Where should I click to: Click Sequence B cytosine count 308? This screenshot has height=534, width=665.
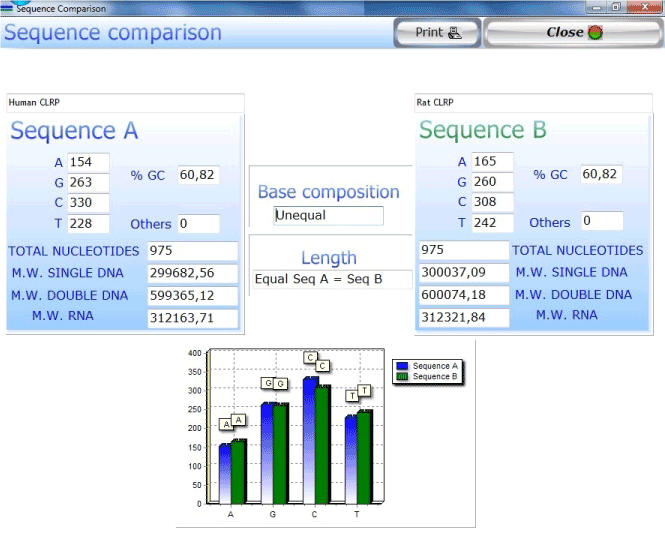click(x=492, y=202)
